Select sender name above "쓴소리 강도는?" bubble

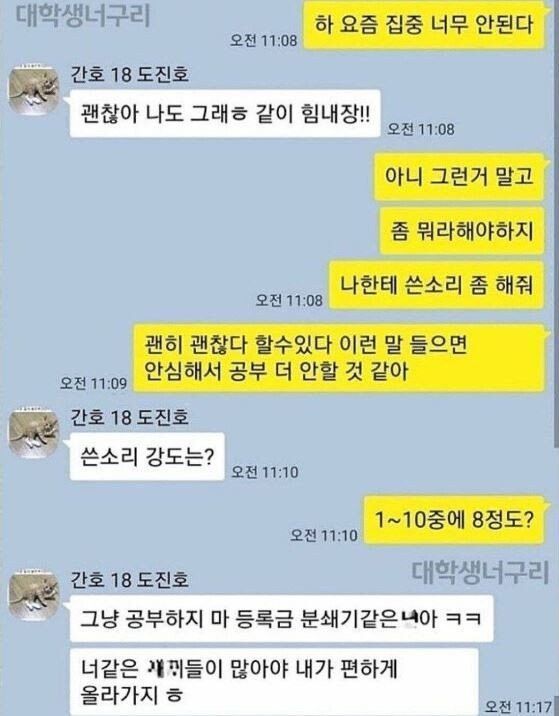(130, 417)
